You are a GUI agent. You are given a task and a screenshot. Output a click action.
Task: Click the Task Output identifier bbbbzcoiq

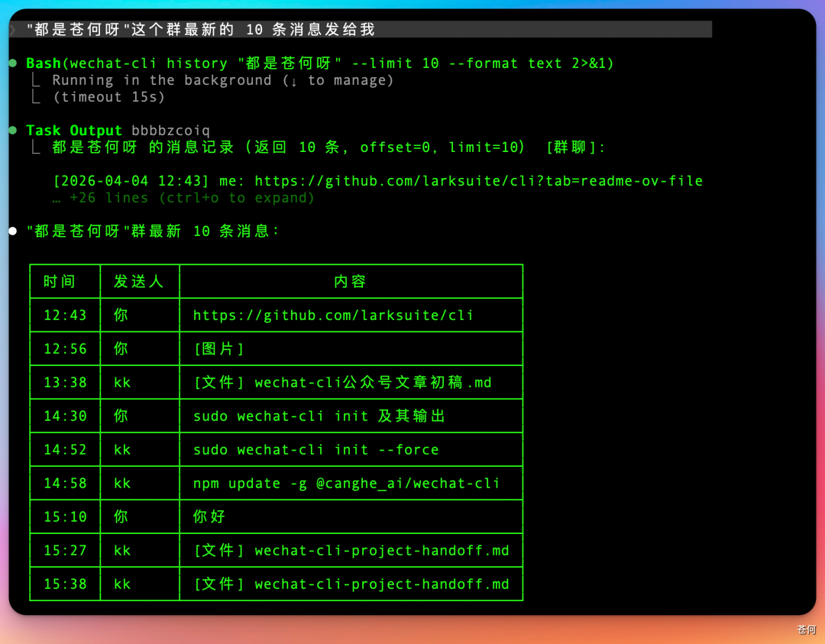pos(170,130)
